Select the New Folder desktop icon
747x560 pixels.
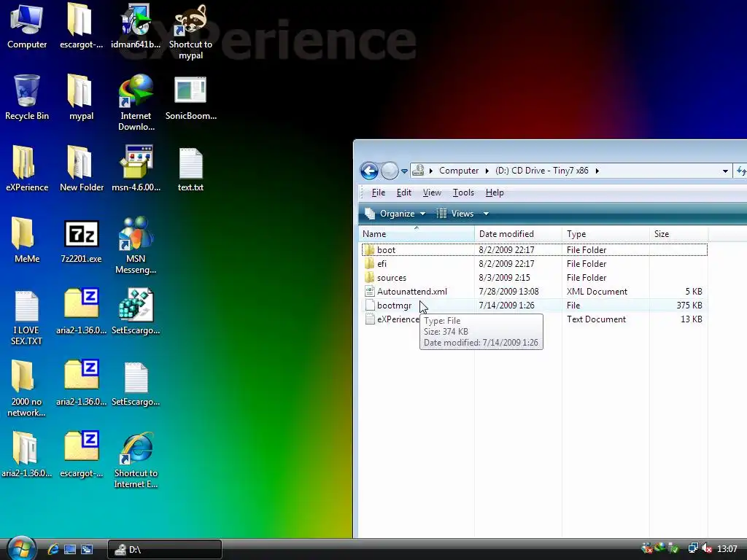81,169
